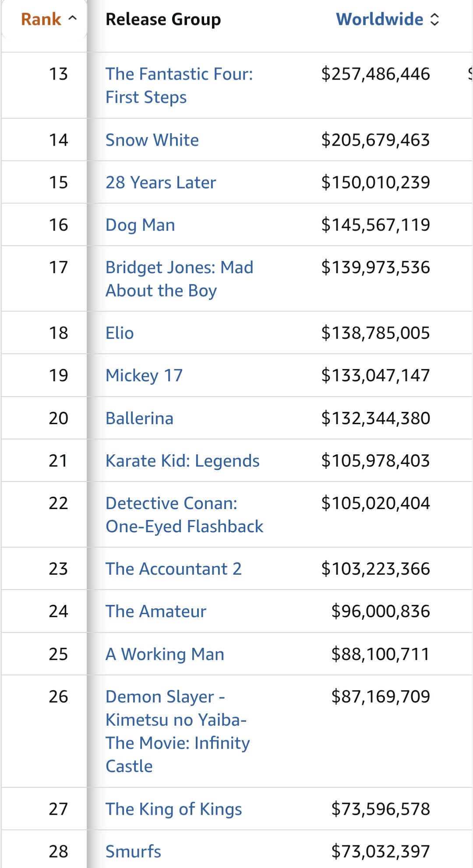Click the Release Group column header
This screenshot has width=473, height=868.
pyautogui.click(x=163, y=19)
